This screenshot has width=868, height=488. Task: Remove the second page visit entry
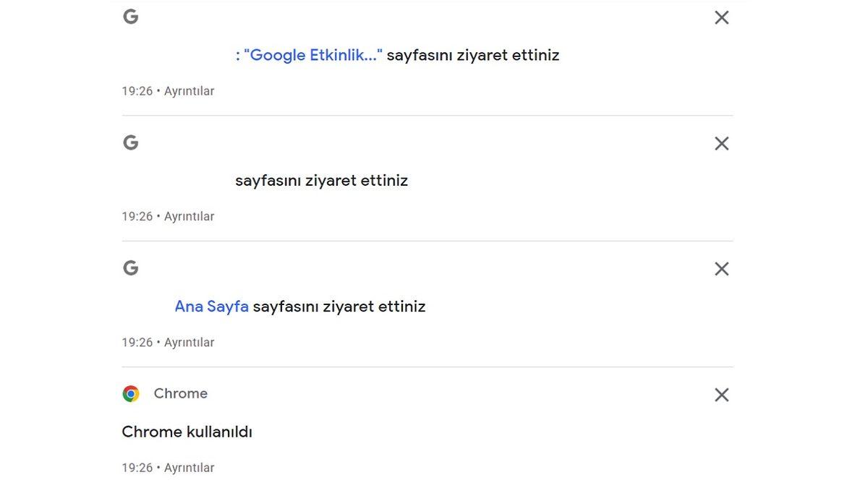[721, 143]
